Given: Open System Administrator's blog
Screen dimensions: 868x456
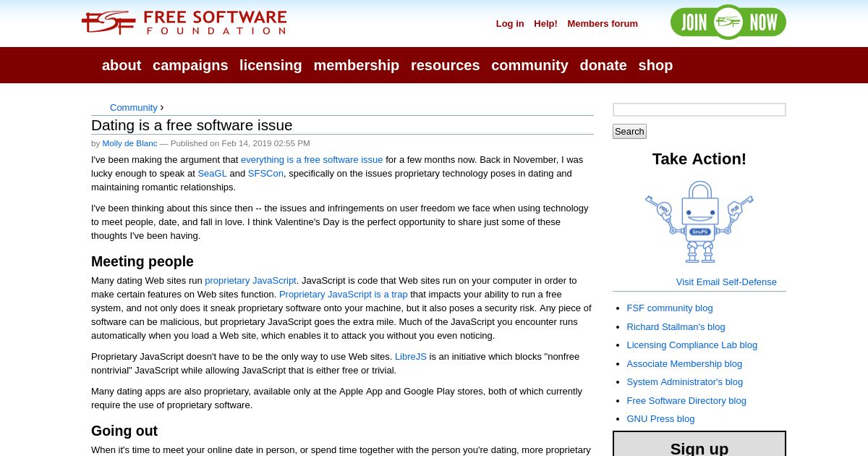Looking at the screenshot, I should tap(685, 382).
